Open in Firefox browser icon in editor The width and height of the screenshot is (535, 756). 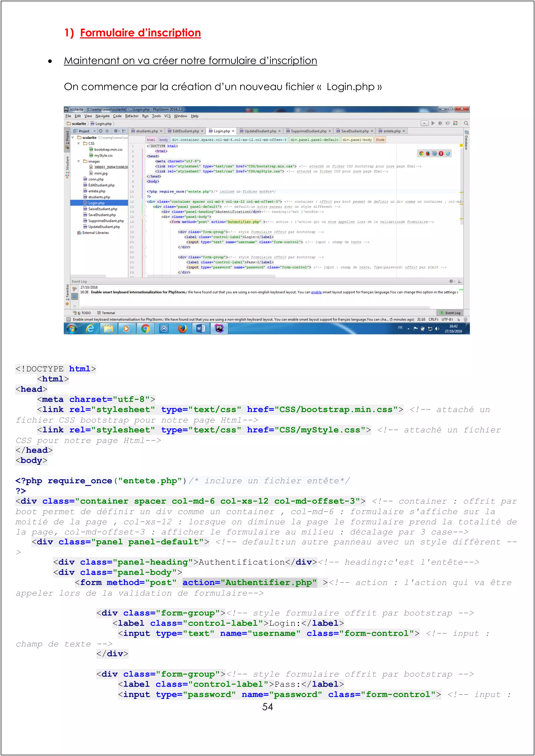[428, 153]
